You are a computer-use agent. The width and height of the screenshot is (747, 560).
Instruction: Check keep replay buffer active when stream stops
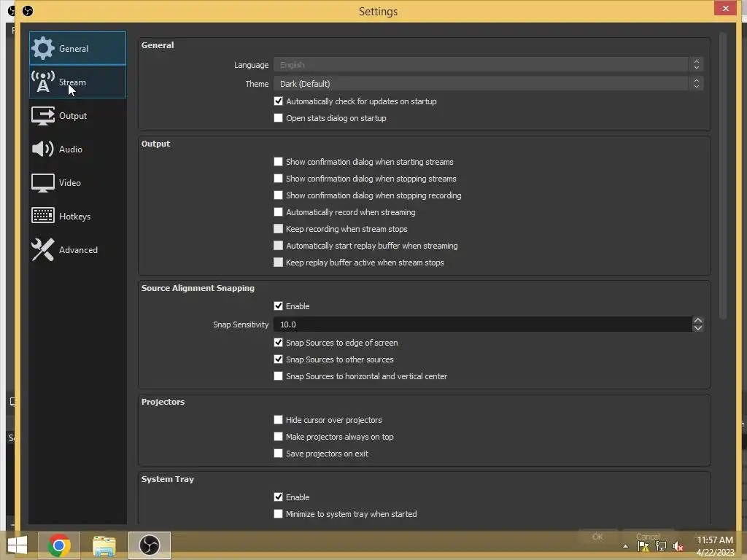278,262
